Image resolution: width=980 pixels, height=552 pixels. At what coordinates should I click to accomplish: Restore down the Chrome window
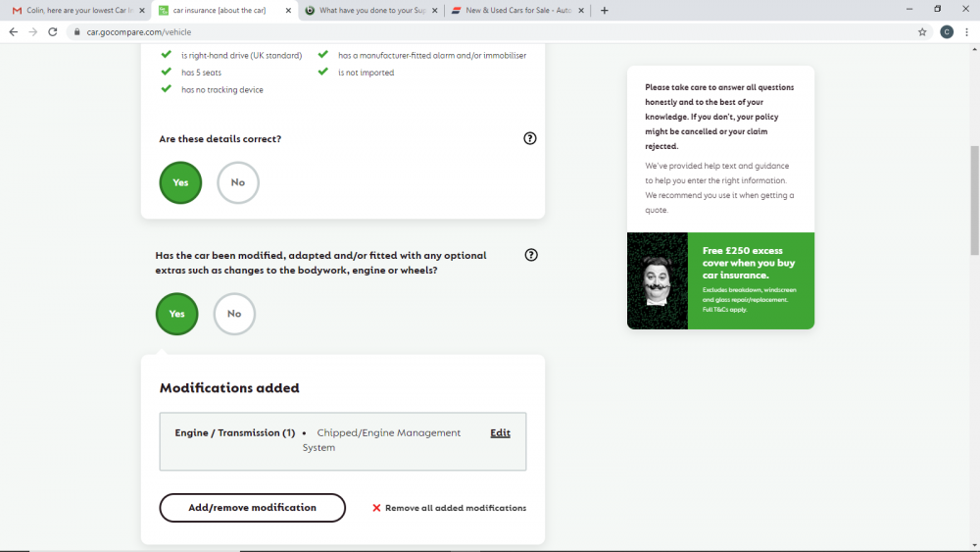(938, 9)
